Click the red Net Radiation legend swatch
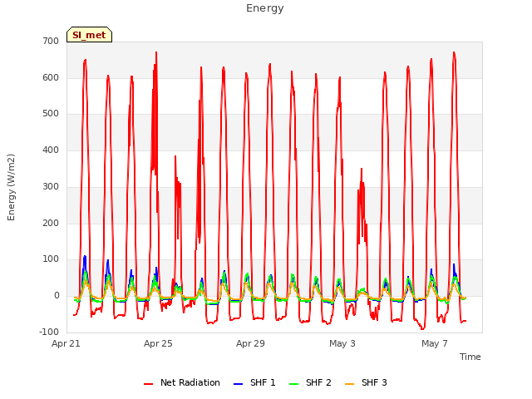 [x=148, y=384]
